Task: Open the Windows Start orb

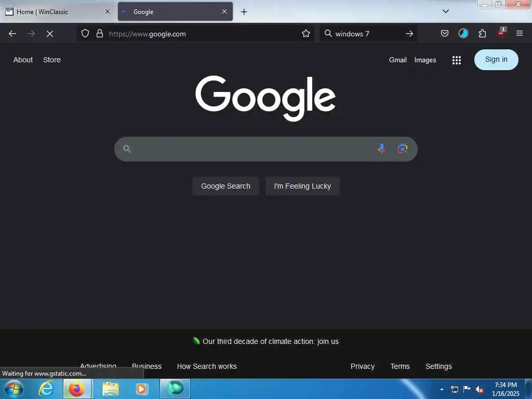Action: (x=14, y=389)
